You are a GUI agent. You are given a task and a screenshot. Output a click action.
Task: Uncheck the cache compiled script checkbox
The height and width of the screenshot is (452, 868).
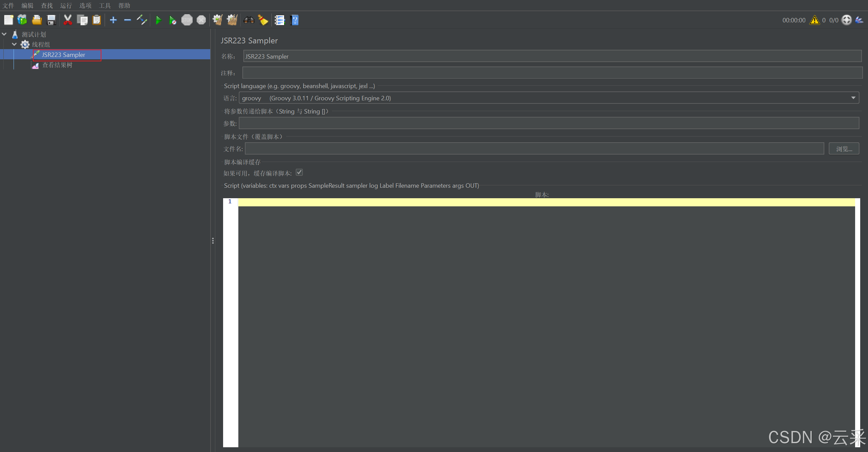[299, 172]
